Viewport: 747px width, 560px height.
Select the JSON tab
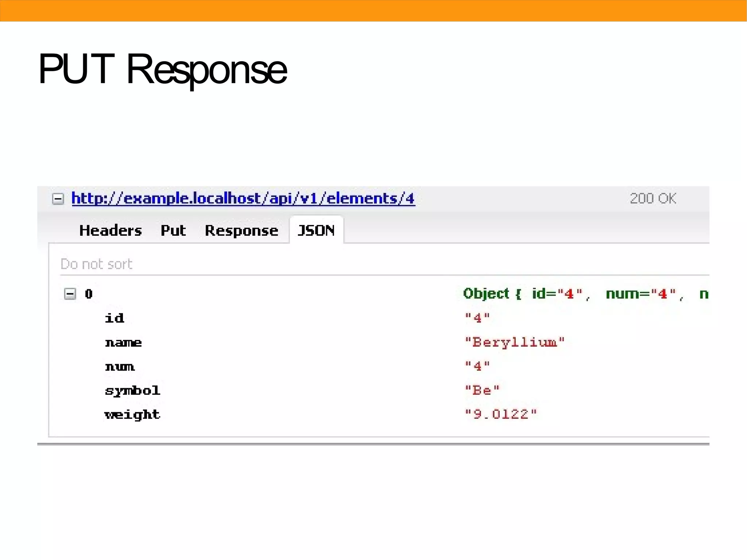(316, 230)
